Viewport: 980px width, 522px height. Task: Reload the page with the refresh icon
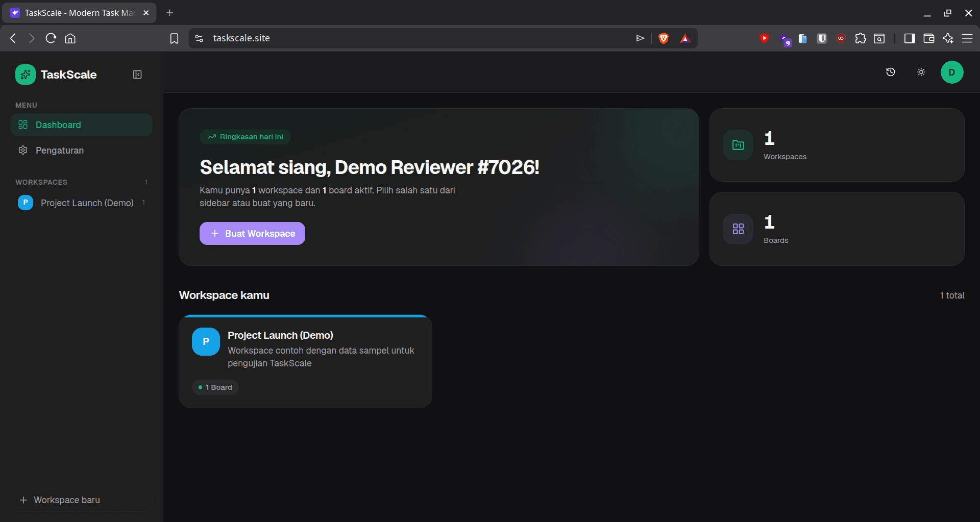point(51,38)
